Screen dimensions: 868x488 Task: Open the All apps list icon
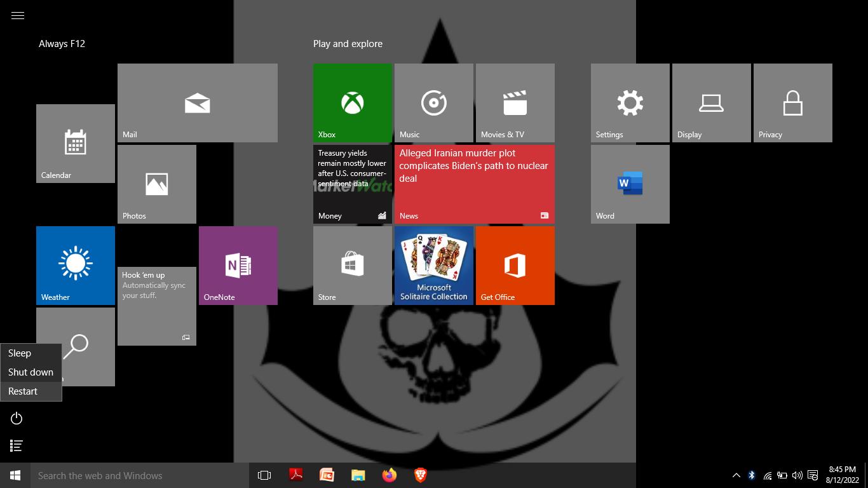(17, 446)
